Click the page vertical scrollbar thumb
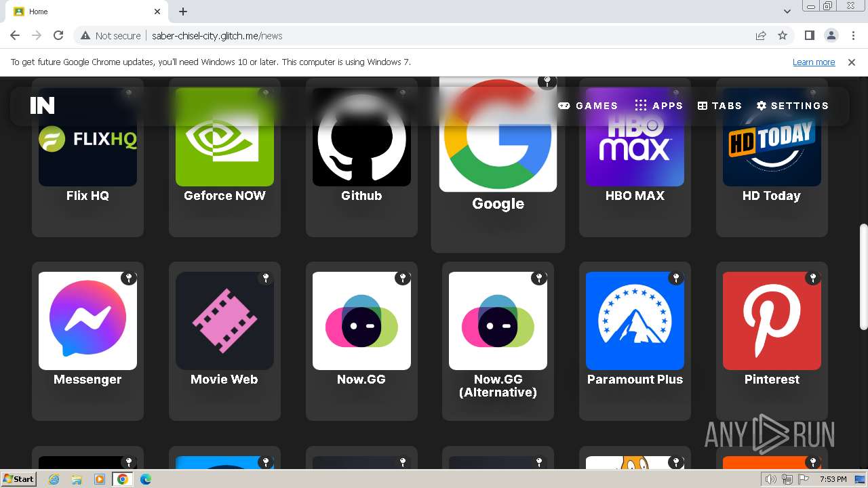Image resolution: width=868 pixels, height=488 pixels. pyautogui.click(x=863, y=277)
